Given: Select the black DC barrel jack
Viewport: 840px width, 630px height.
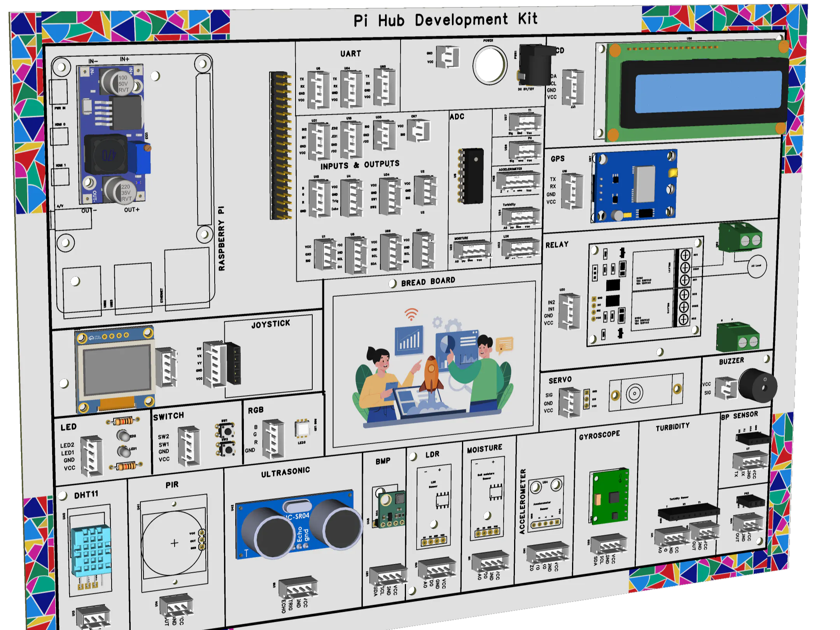Looking at the screenshot, I should click(536, 65).
